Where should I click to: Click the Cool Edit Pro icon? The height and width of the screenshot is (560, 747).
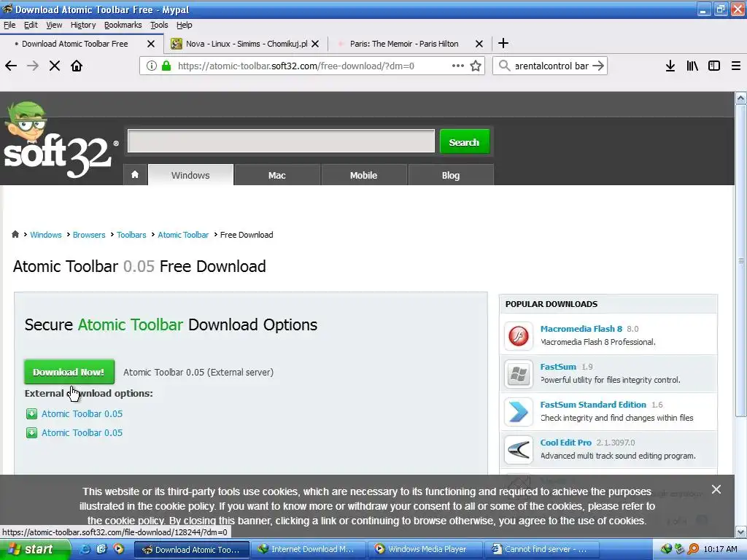pos(519,449)
